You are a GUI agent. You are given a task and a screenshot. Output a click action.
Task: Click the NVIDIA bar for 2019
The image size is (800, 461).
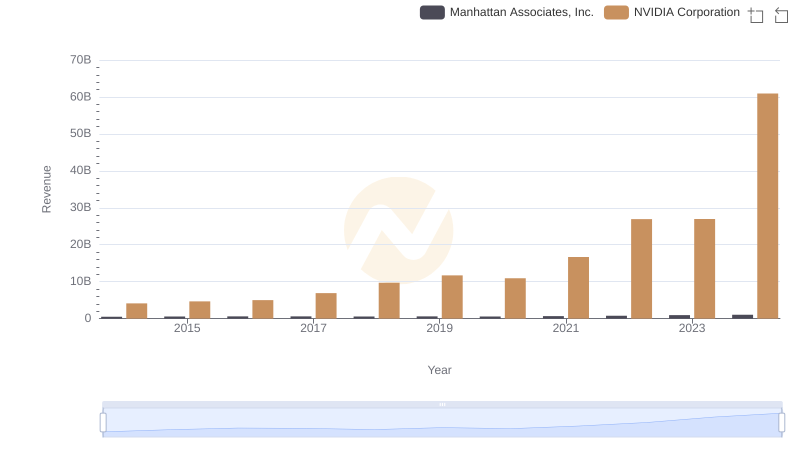452,297
